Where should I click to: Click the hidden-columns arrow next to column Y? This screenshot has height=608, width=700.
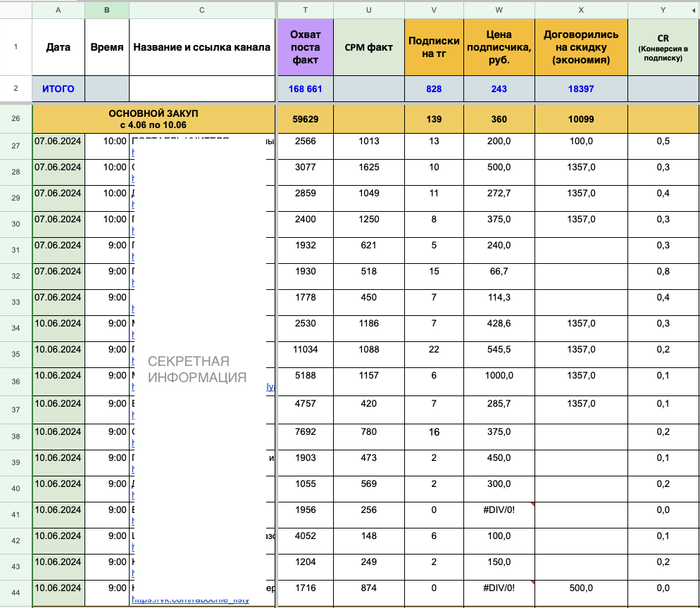point(694,11)
